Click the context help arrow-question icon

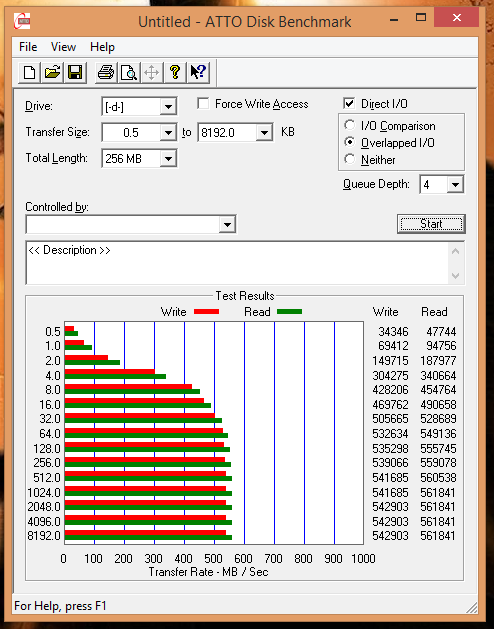198,73
